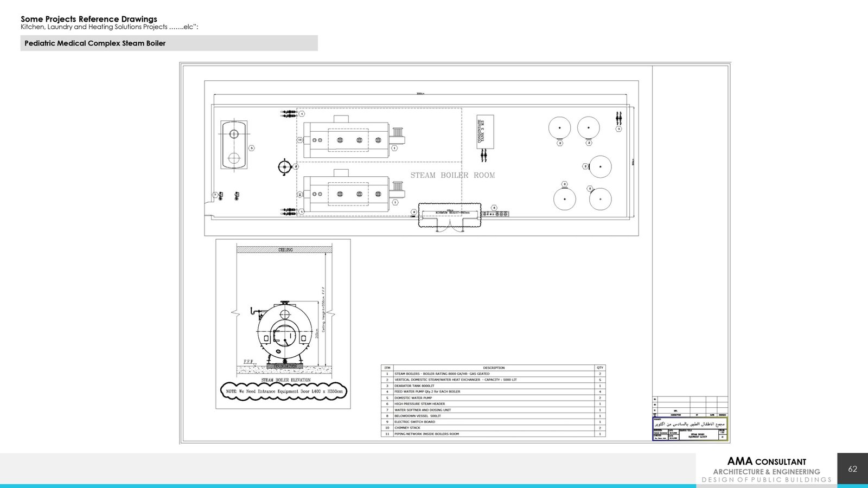Select the FOUNDATION block beneath the boiler
The width and height of the screenshot is (868, 488).
pos(285,367)
